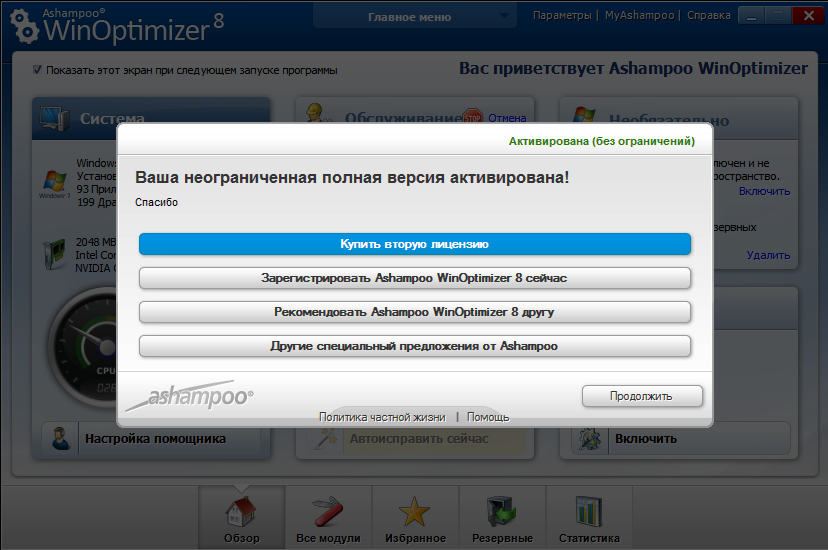Viewport: 828px width, 550px height.
Task: Select the Избранное star icon
Action: (415, 513)
